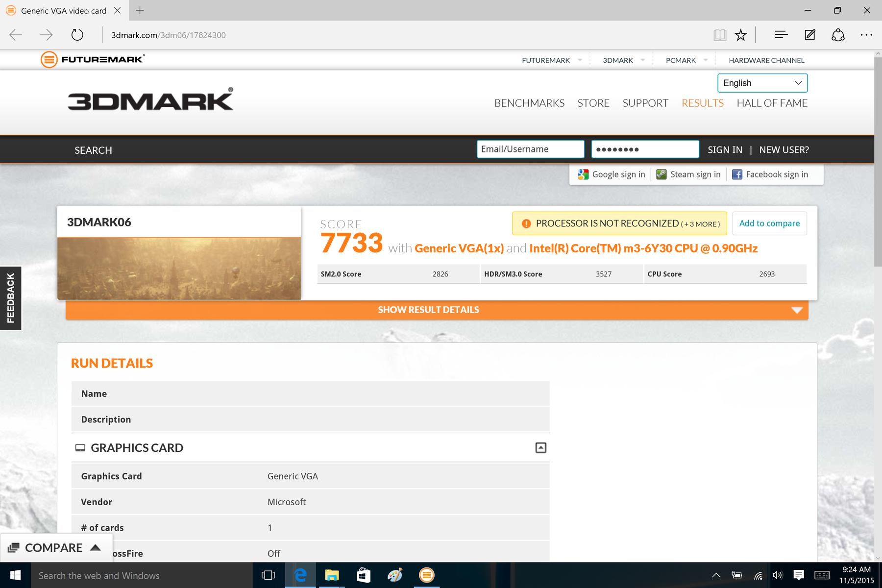The height and width of the screenshot is (588, 882).
Task: Open the Paint taskbar icon
Action: (395, 575)
